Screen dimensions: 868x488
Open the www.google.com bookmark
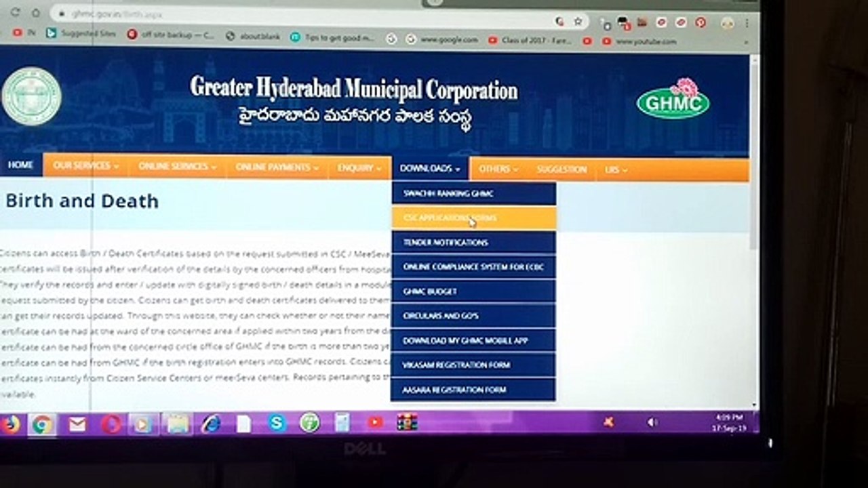point(441,40)
